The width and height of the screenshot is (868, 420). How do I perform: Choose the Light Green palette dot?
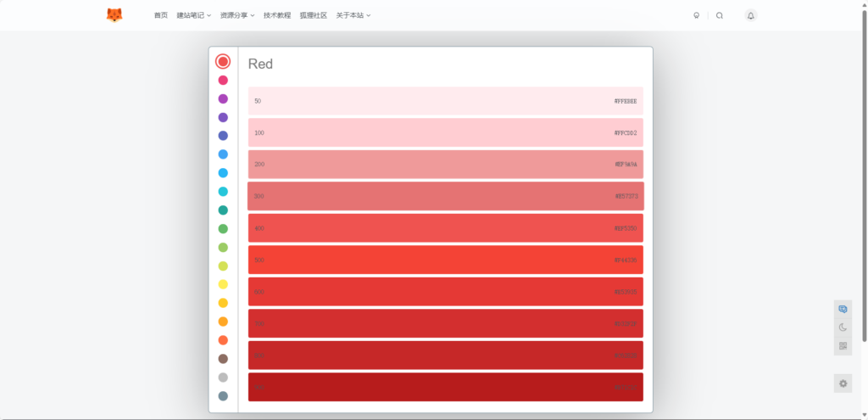coord(223,247)
